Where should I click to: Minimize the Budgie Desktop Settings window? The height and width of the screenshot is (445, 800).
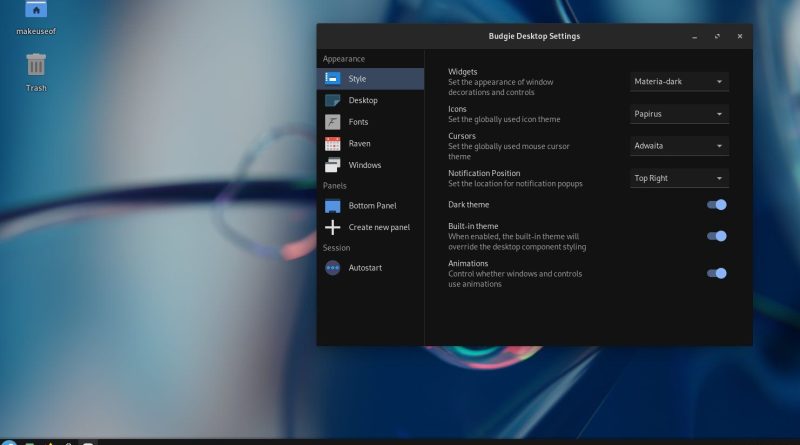pos(694,37)
